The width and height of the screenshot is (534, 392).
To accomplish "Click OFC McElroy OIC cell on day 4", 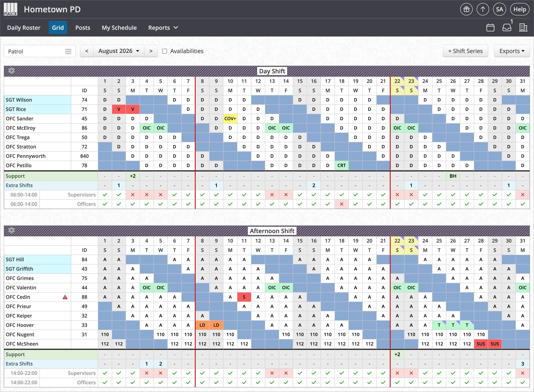I will (147, 128).
